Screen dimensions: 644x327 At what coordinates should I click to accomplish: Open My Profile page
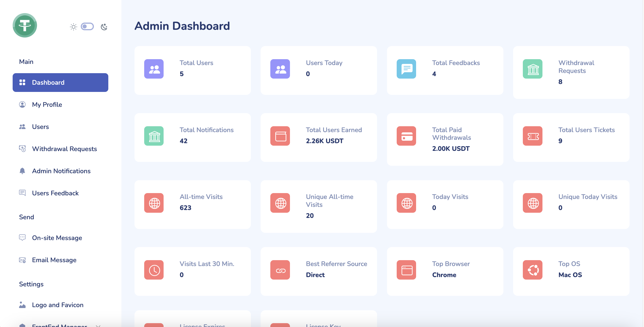pos(47,105)
